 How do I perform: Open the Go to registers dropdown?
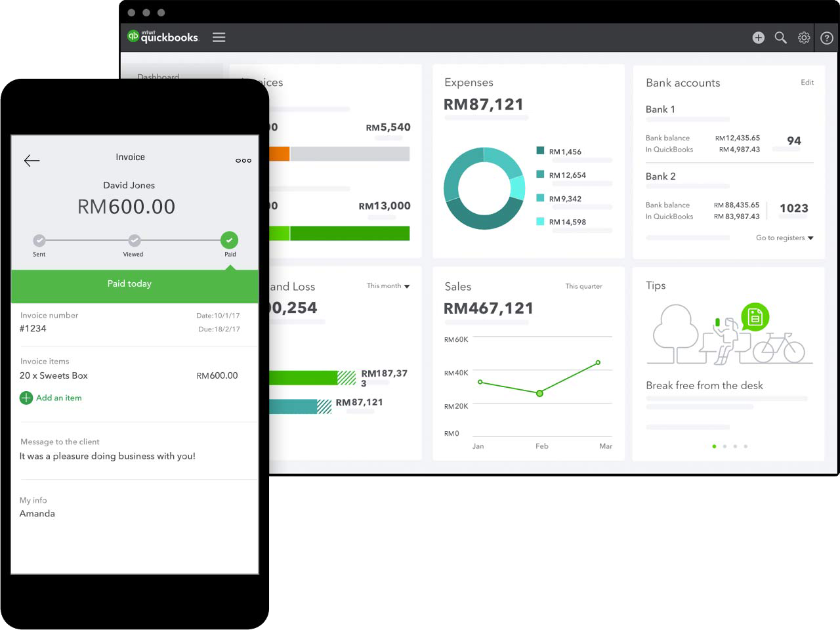[785, 238]
